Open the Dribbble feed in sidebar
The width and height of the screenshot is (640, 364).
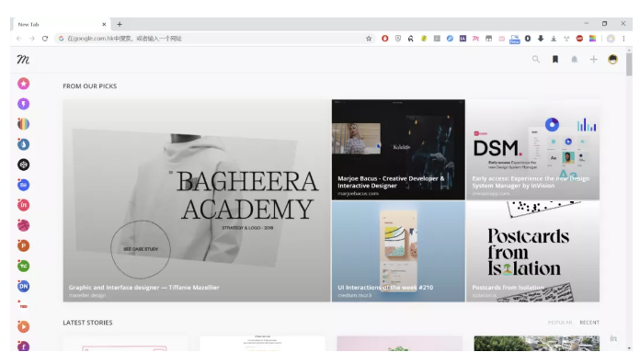point(23,225)
